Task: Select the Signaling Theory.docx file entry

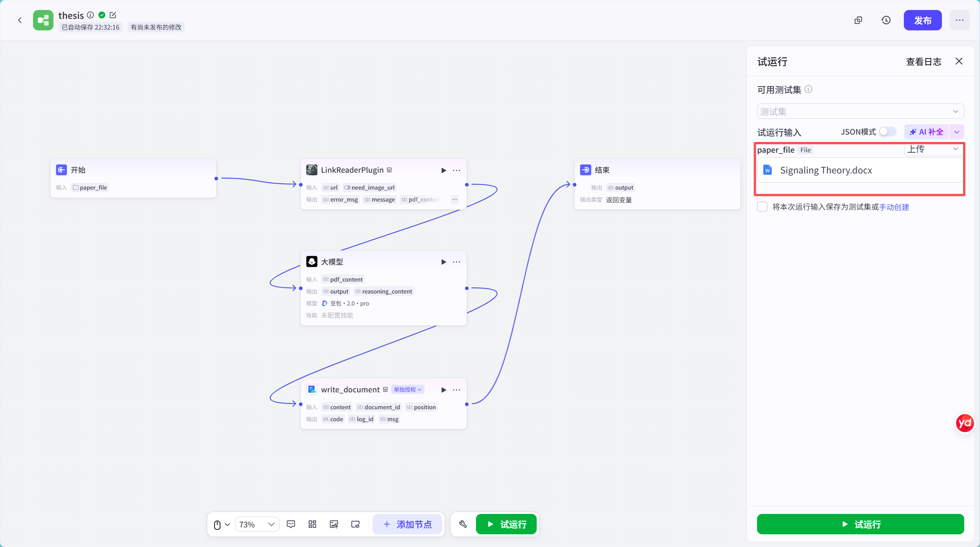Action: (860, 170)
